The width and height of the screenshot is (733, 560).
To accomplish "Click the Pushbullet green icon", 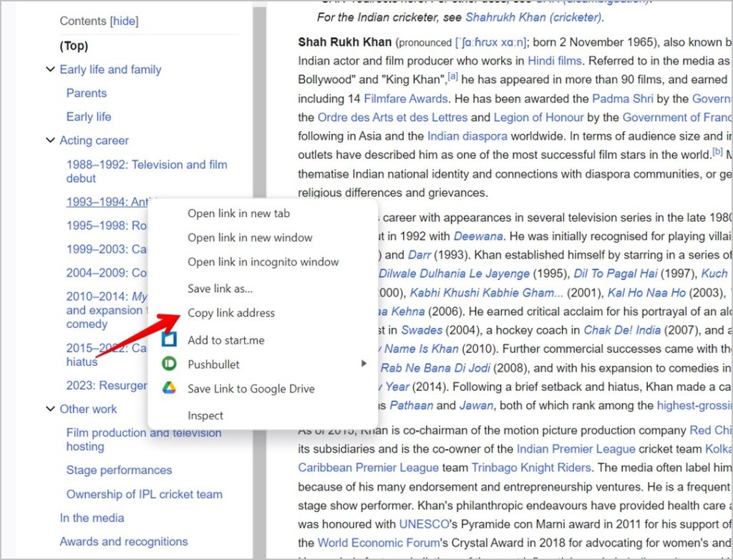I will (168, 364).
